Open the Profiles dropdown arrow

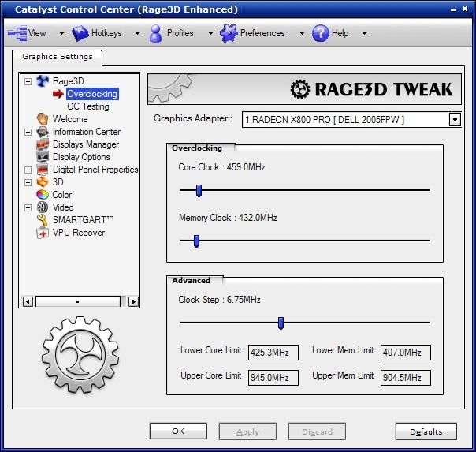tap(210, 33)
